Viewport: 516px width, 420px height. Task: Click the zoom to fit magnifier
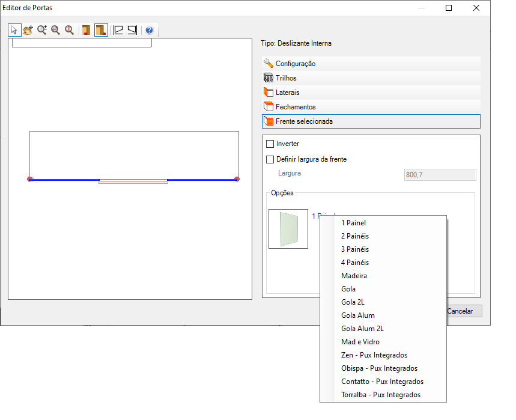pyautogui.click(x=56, y=30)
